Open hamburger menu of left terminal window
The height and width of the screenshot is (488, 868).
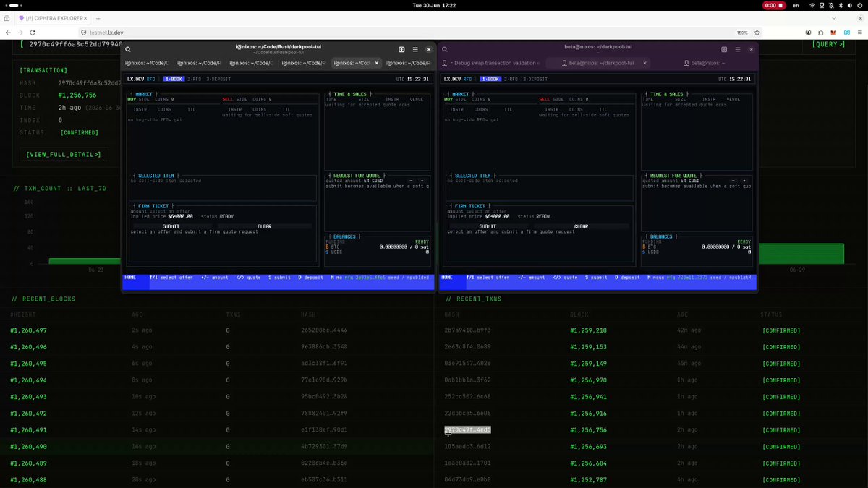(x=415, y=49)
